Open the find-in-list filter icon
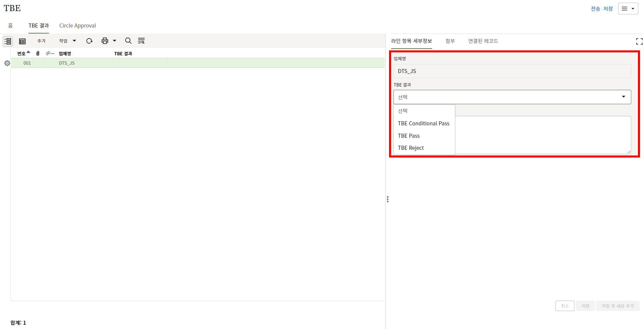 pos(141,41)
